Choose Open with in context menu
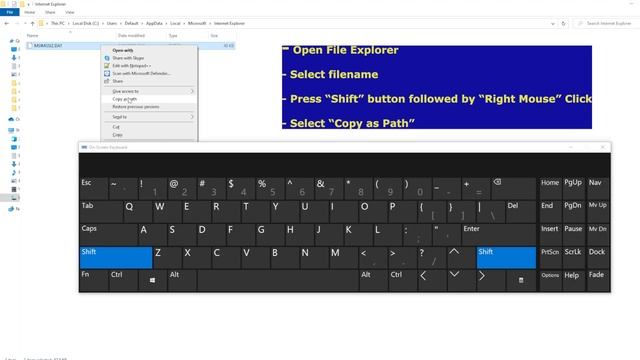This screenshot has width=640, height=360. click(x=150, y=50)
